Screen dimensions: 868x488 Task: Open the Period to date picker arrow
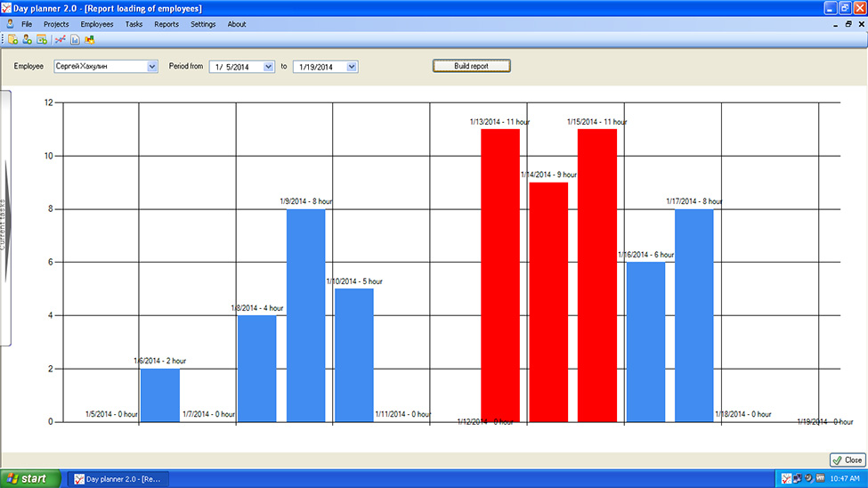point(352,67)
